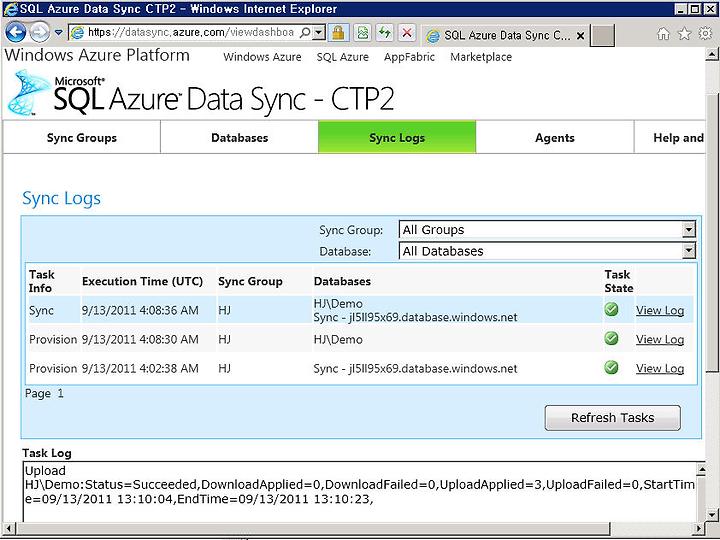The width and height of the screenshot is (720, 540).
Task: Click the Databases column header
Action: 342,281
